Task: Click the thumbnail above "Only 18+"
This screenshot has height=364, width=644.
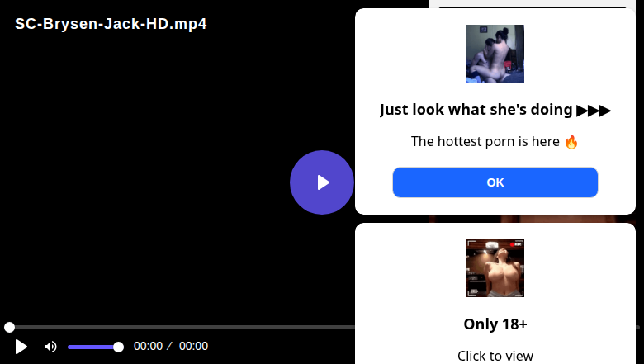Action: pos(495,268)
